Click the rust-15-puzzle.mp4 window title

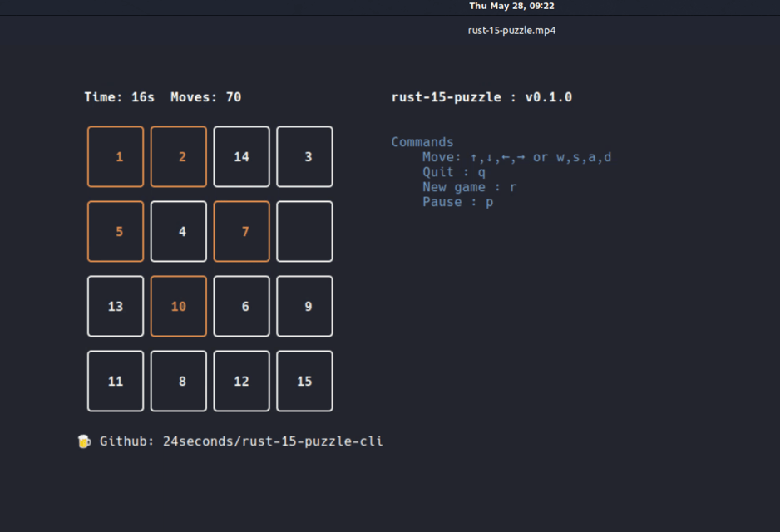(x=511, y=30)
